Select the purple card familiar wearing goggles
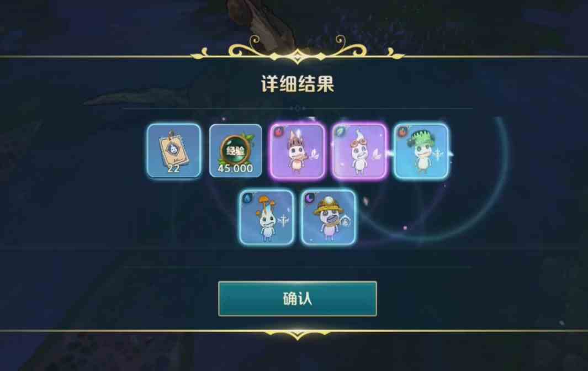The image size is (588, 371). coord(359,151)
